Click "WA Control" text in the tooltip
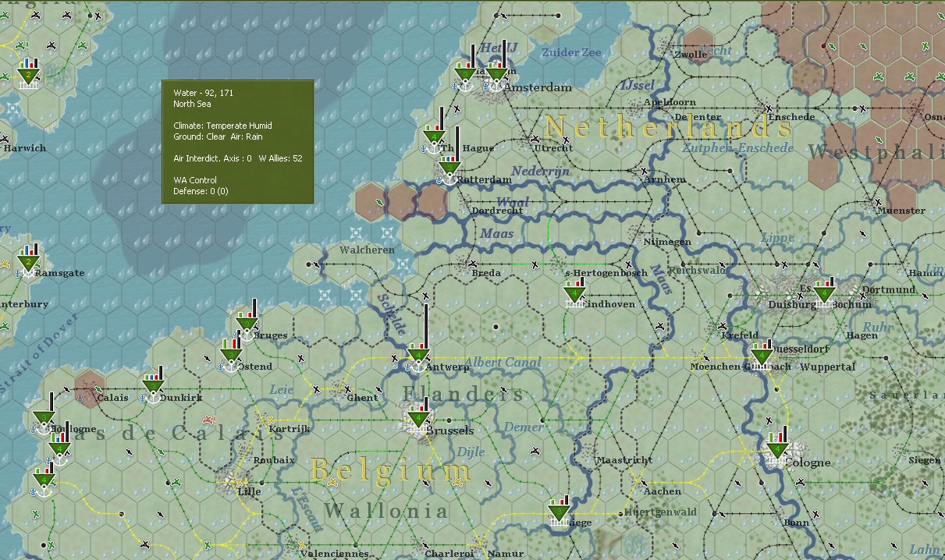This screenshot has height=560, width=945. pyautogui.click(x=195, y=180)
